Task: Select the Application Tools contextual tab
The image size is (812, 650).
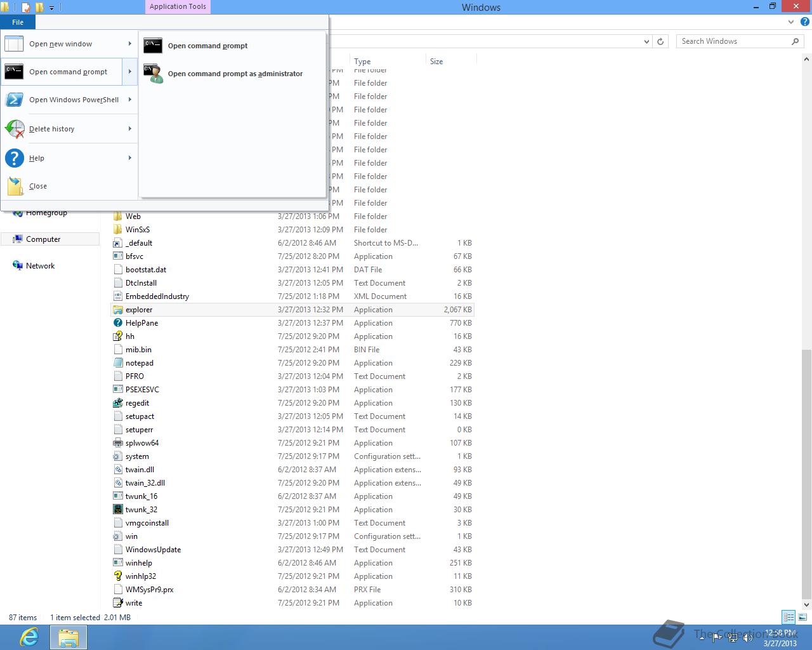Action: click(178, 7)
